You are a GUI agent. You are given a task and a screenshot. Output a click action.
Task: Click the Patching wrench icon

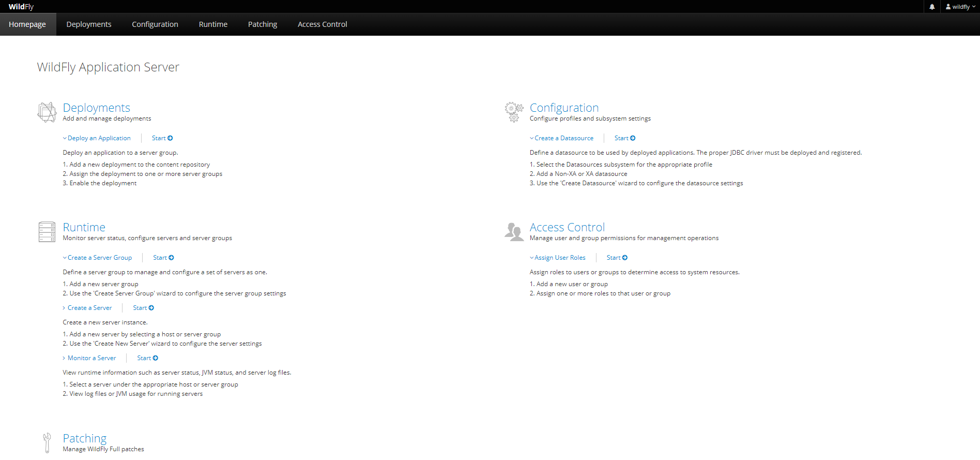pos(47,443)
